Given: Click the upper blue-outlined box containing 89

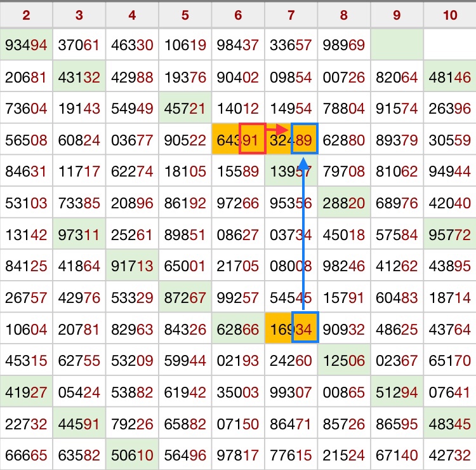Looking at the screenshot, I should [304, 139].
